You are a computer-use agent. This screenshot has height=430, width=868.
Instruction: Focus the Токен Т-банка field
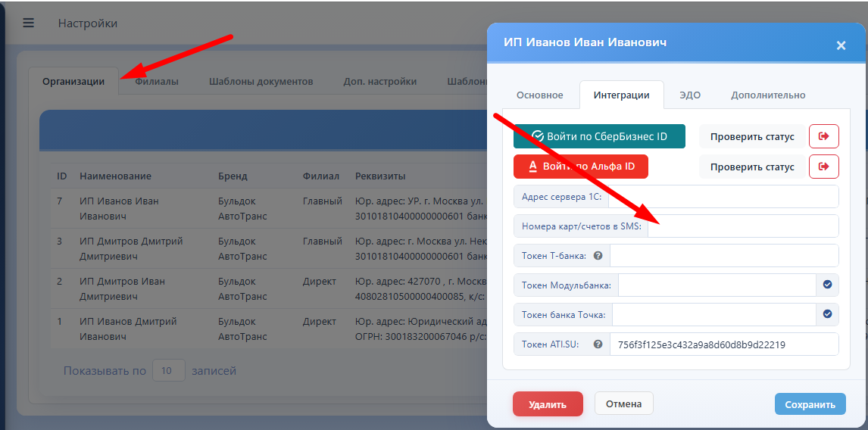[x=724, y=256]
